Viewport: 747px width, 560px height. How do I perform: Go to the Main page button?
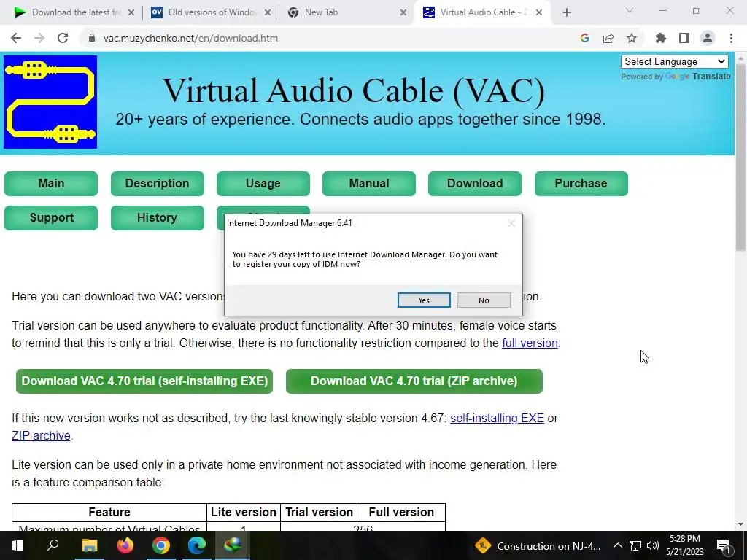point(51,183)
